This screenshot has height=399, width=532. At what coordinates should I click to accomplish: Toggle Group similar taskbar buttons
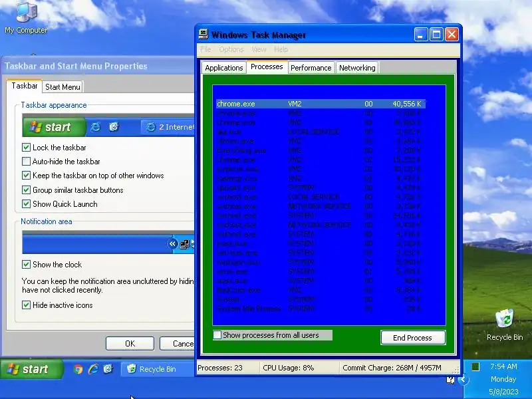pos(26,190)
